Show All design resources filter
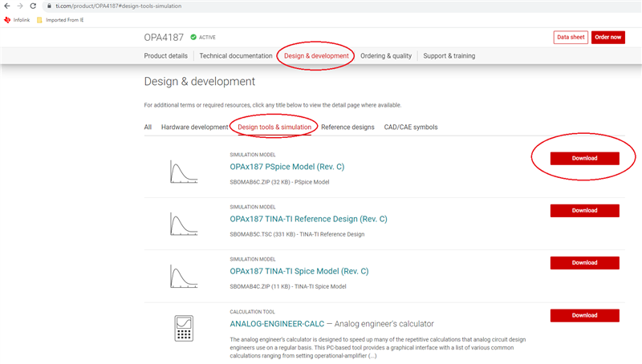This screenshot has width=642, height=364. point(148,127)
